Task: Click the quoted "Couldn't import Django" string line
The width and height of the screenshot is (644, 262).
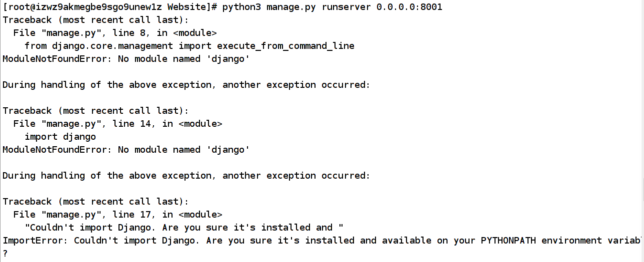Action: (x=184, y=228)
